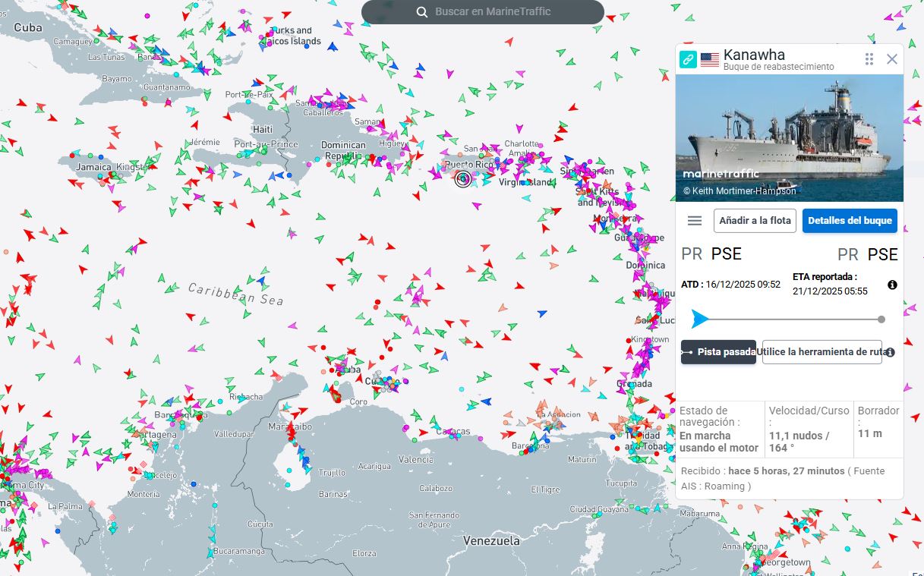The height and width of the screenshot is (576, 924).
Task: Click the blue arrow on voyage progress bar
Action: (700, 319)
